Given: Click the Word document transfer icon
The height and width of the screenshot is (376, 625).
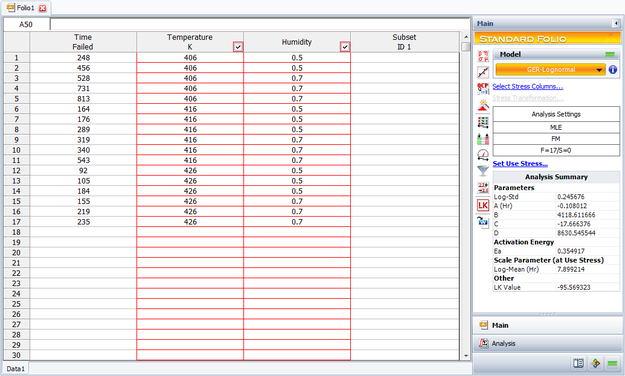Looking at the screenshot, I should (483, 222).
